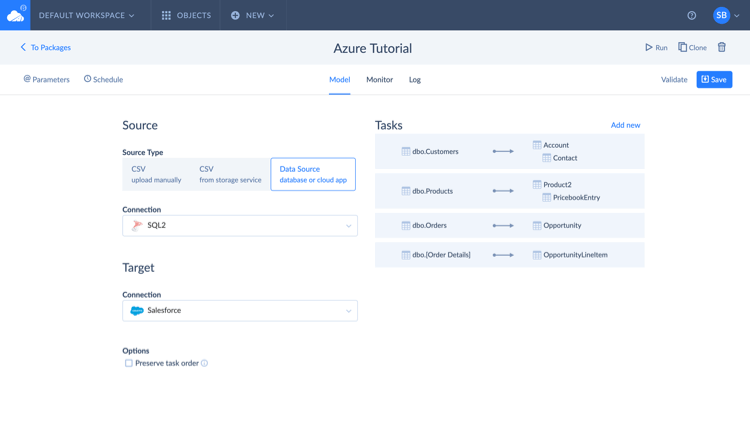The height and width of the screenshot is (429, 750).
Task: Click the Opportunity table icon
Action: tap(537, 225)
